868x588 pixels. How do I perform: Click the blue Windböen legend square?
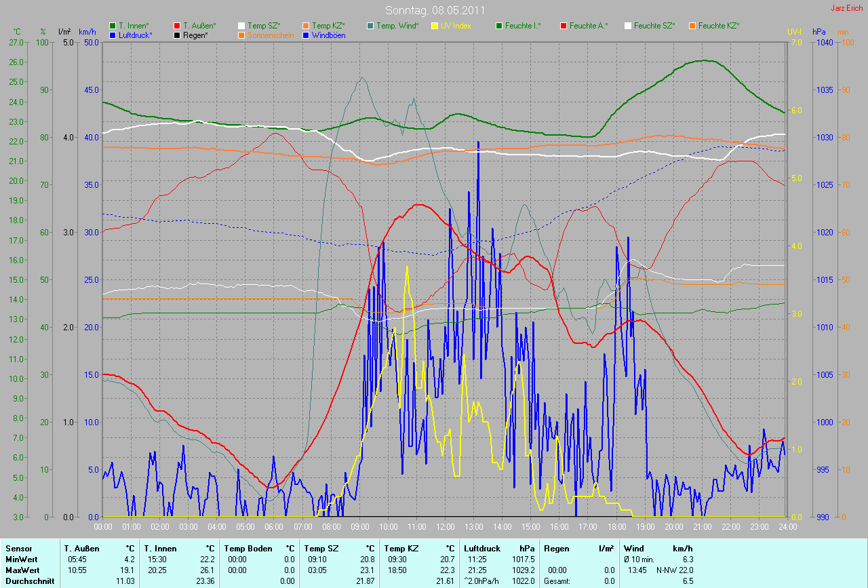(x=306, y=35)
